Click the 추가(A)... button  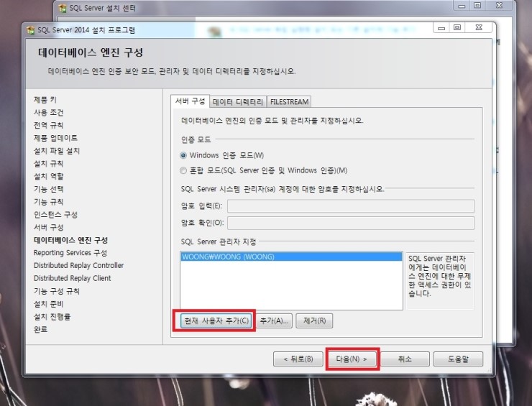pos(274,320)
